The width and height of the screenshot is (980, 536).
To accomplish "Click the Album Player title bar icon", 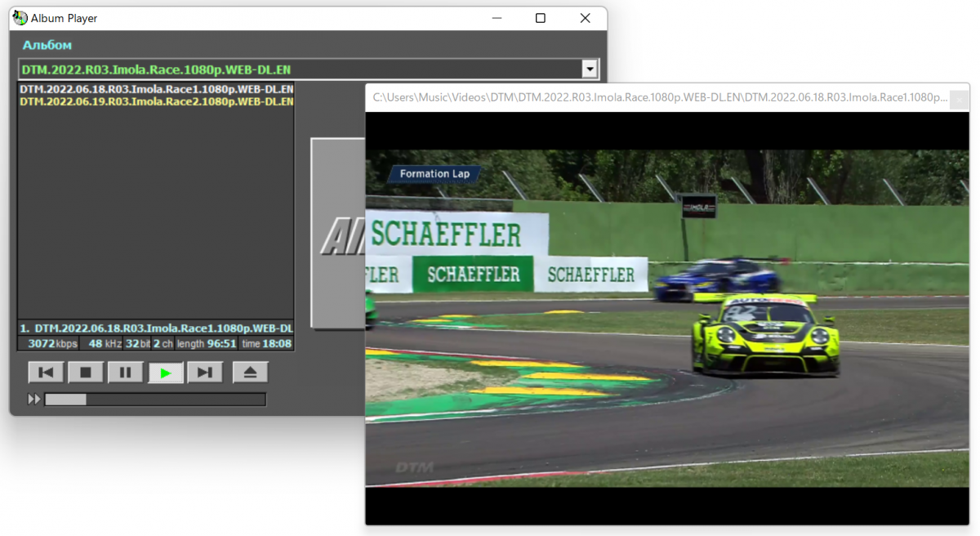I will click(20, 18).
